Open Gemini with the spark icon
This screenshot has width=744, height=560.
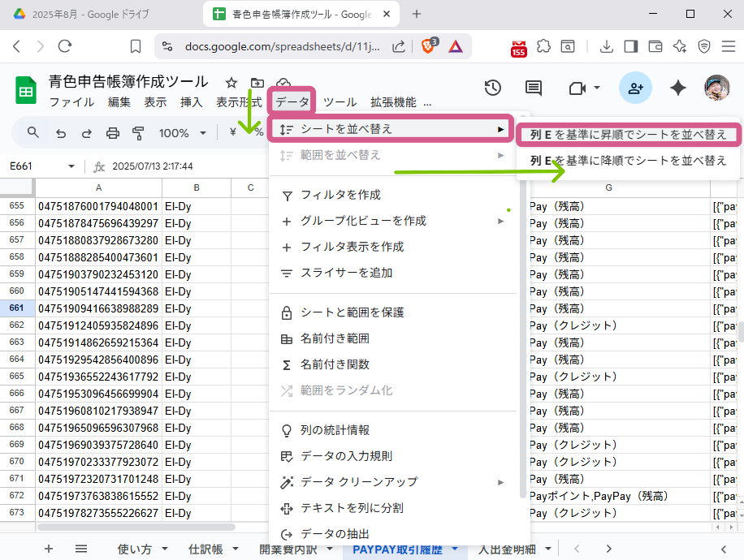678,88
